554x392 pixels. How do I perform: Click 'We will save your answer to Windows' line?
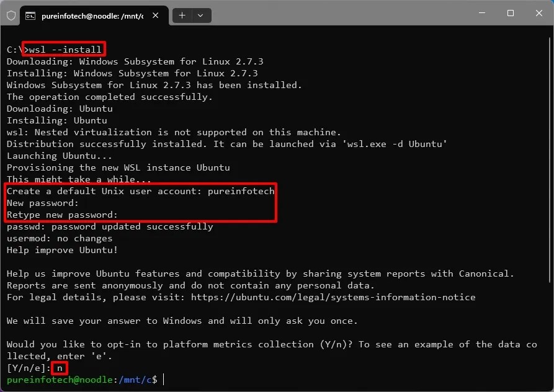point(182,321)
